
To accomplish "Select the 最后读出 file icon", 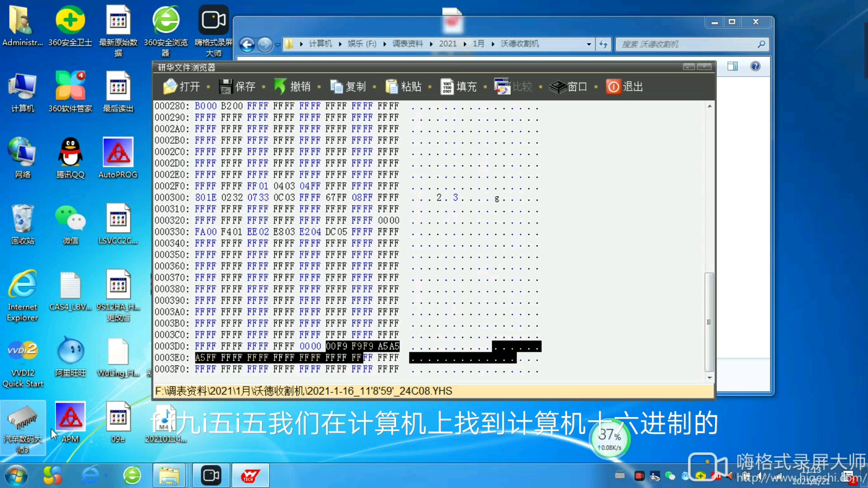I will point(118,93).
